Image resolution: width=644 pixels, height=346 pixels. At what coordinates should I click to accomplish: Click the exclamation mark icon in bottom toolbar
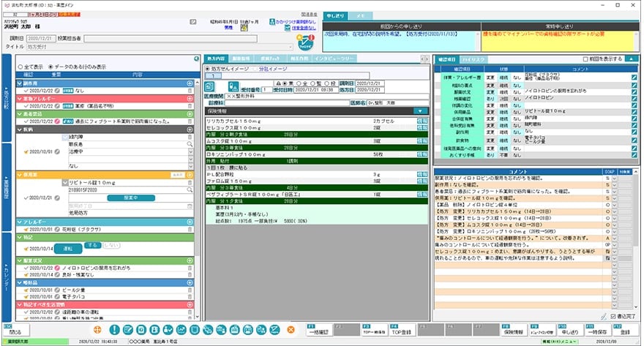113,330
